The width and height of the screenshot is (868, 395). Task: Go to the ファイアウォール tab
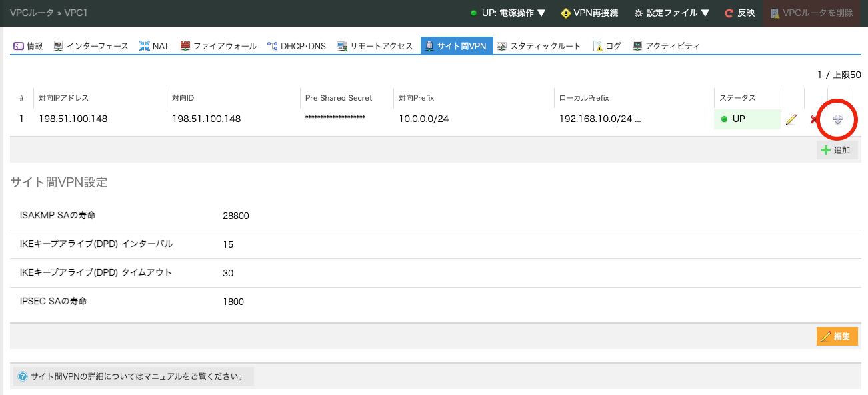point(218,46)
